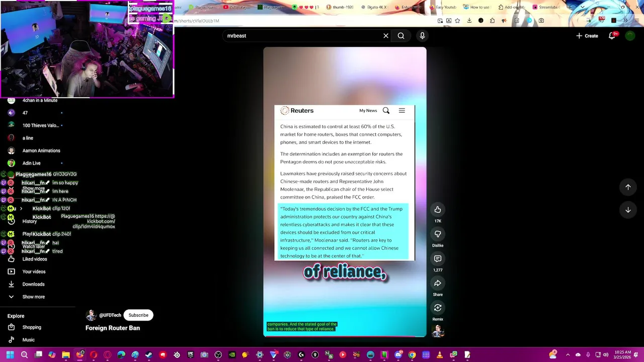Open the Create menu
This screenshot has height=362, width=644.
[587, 36]
